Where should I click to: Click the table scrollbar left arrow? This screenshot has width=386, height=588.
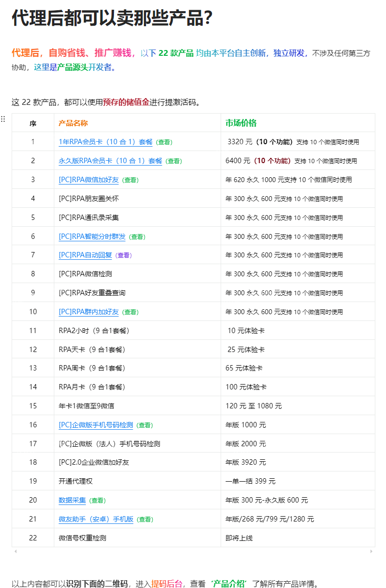pyautogui.click(x=16, y=551)
